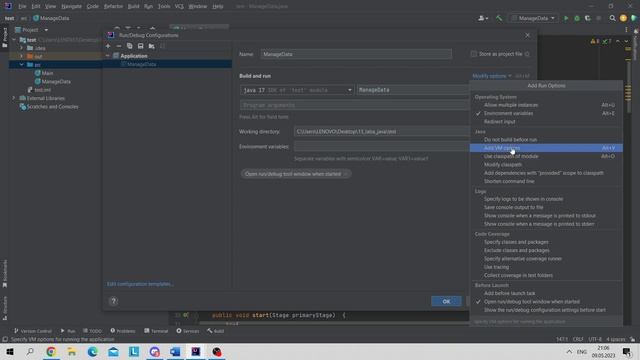
Task: Expand the out folder in project tree
Action: pos(22,56)
